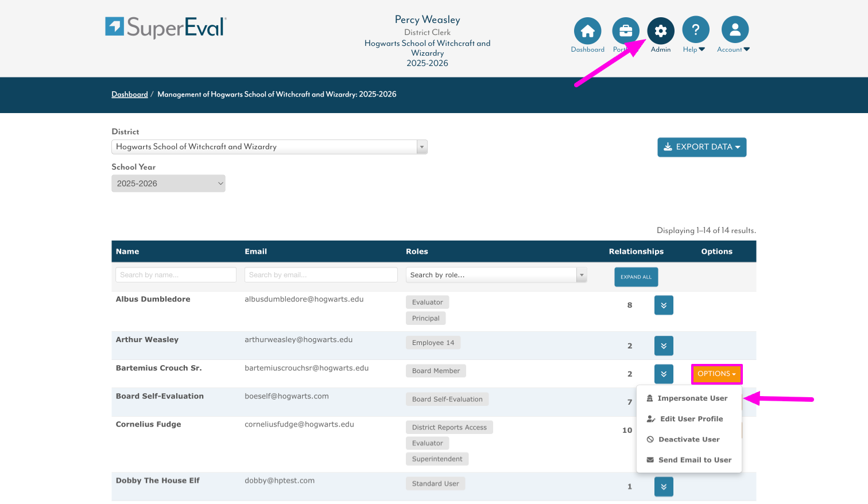This screenshot has height=504, width=868.
Task: Click the Deactivate User ban icon
Action: (x=650, y=440)
